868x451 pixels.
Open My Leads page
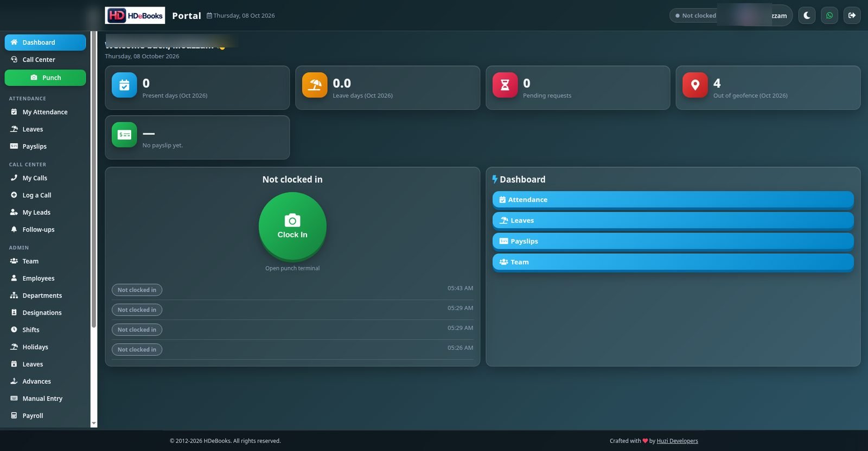[x=46, y=212]
